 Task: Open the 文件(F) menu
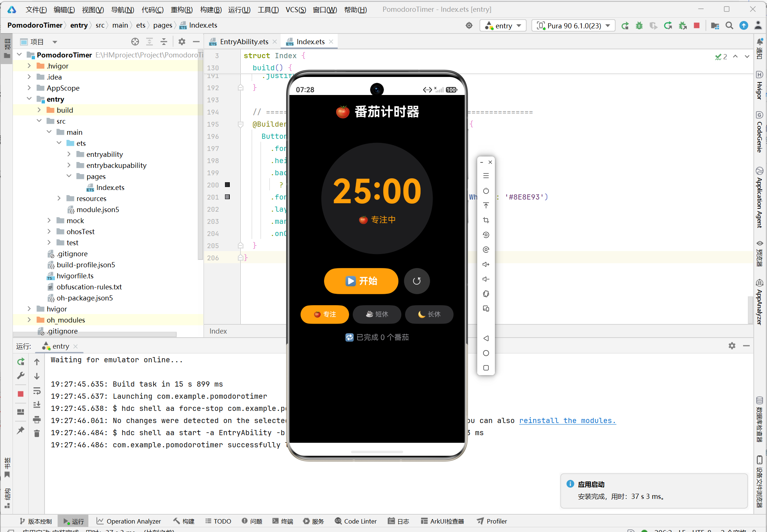(36, 10)
